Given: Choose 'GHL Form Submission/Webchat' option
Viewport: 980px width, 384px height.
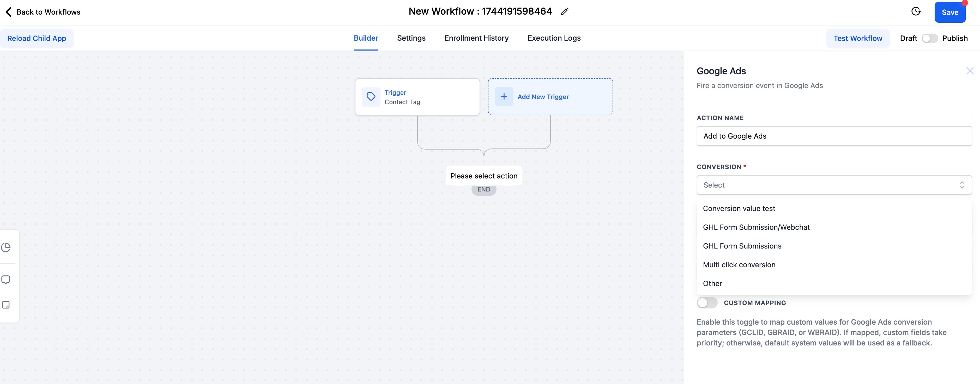Looking at the screenshot, I should [756, 227].
